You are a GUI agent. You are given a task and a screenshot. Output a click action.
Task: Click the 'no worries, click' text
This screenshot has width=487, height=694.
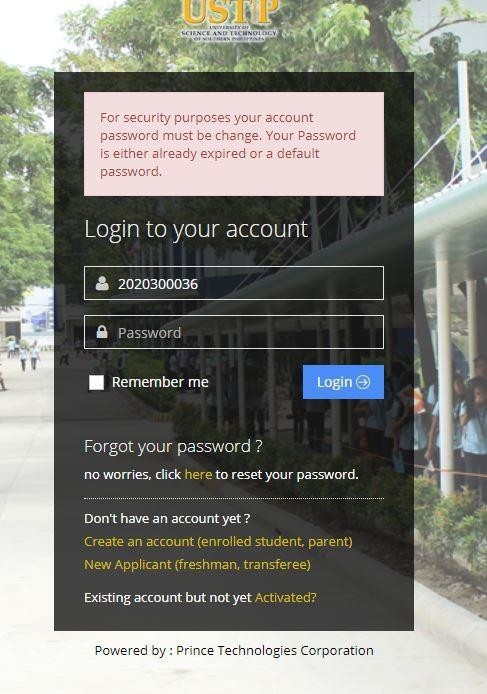coord(132,474)
